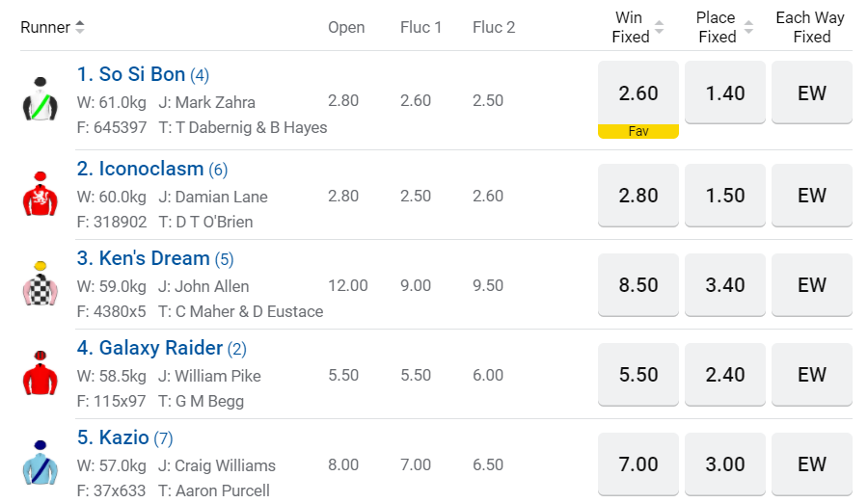Select Iconoclasm place odds 1.50
868x503 pixels.
[725, 196]
